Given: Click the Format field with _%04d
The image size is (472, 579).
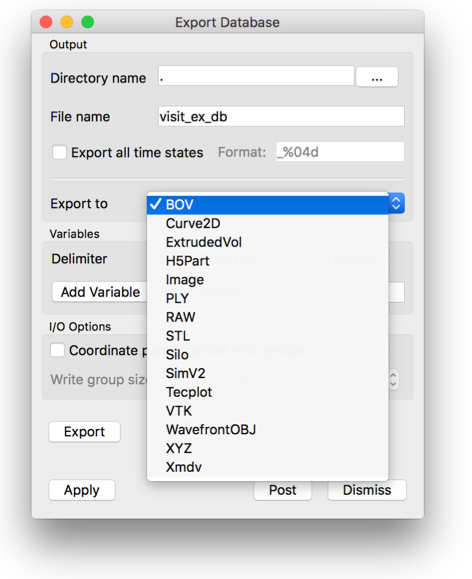Looking at the screenshot, I should (340, 152).
